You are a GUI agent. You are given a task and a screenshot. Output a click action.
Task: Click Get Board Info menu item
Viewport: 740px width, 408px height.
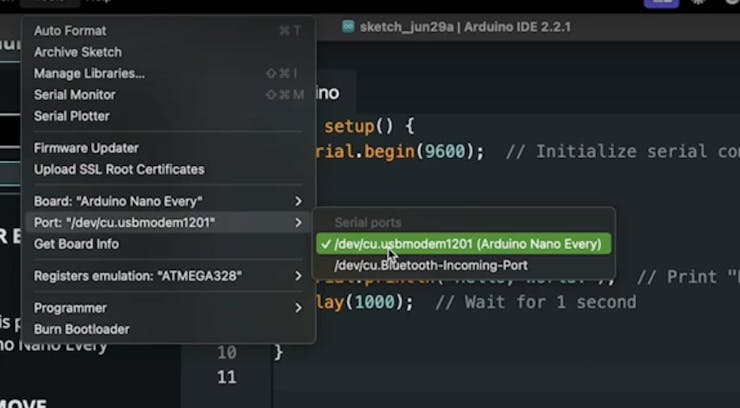(x=168, y=244)
